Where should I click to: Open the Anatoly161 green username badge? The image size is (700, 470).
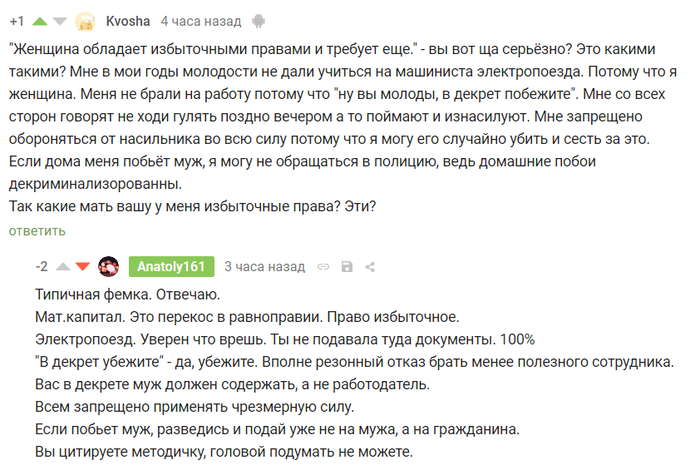tap(171, 266)
